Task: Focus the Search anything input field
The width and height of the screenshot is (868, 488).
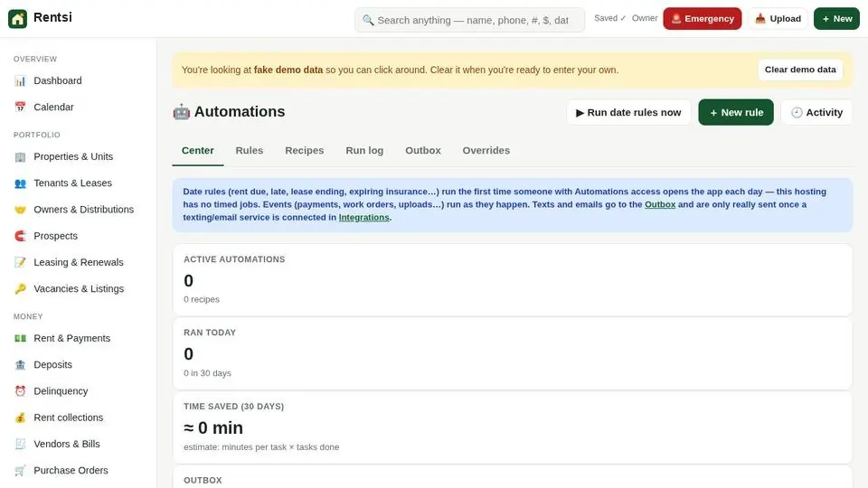Action: pyautogui.click(x=469, y=21)
